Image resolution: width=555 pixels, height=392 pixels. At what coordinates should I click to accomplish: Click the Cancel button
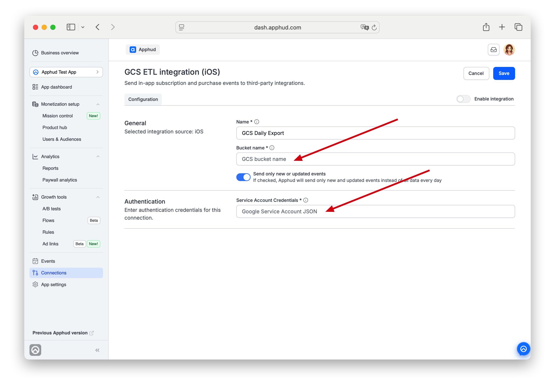point(476,73)
